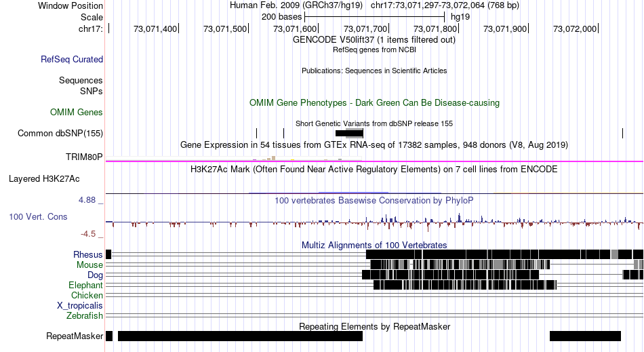Click the H3K27Ac Mark track title
Viewport: 644px width, 352px height.
coord(374,170)
